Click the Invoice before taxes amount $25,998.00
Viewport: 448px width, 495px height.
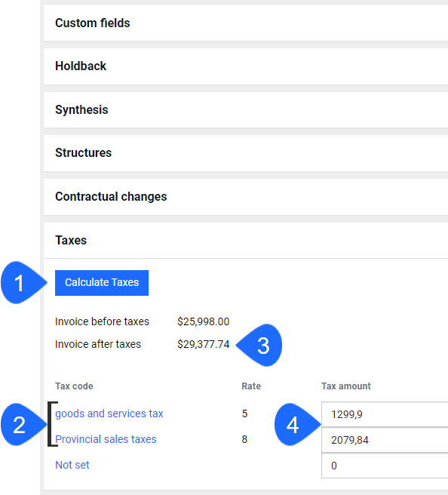pos(203,321)
